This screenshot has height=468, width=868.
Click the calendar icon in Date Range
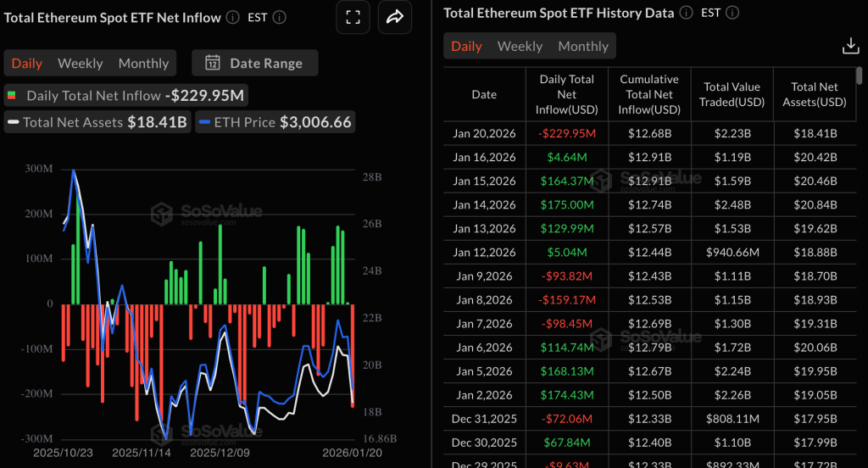213,63
